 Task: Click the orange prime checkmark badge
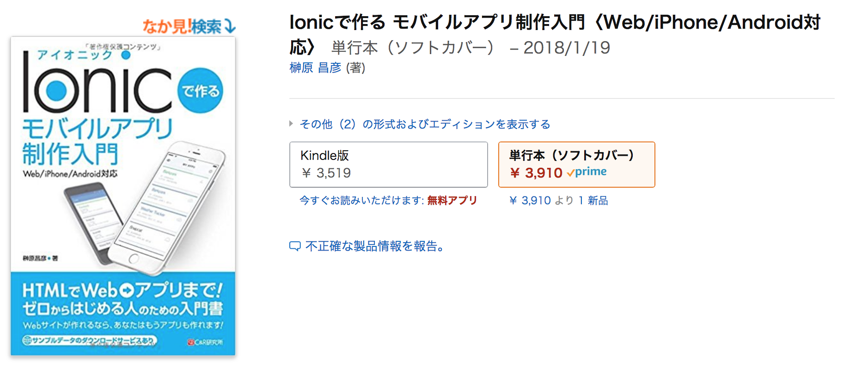pyautogui.click(x=586, y=172)
